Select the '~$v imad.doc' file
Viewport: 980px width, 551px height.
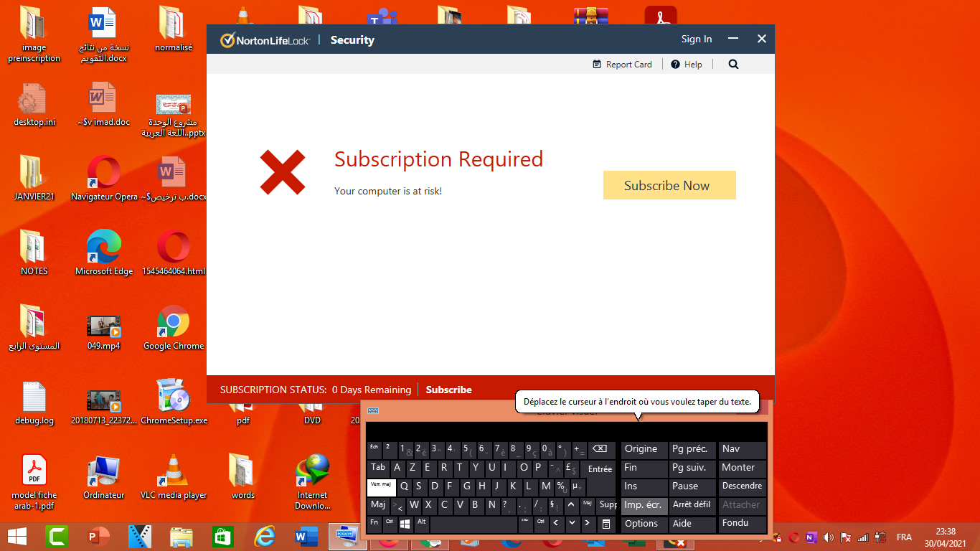pyautogui.click(x=103, y=104)
